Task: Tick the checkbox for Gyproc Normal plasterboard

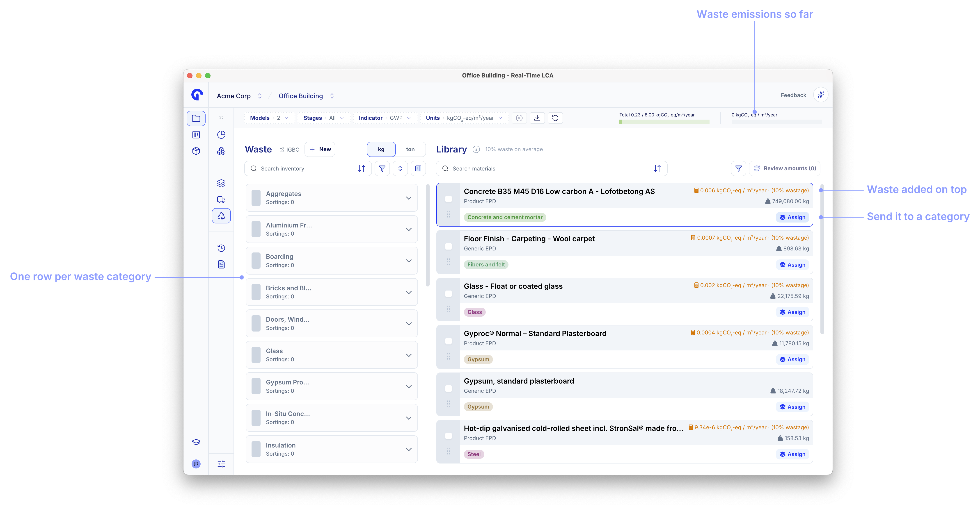Action: point(449,341)
